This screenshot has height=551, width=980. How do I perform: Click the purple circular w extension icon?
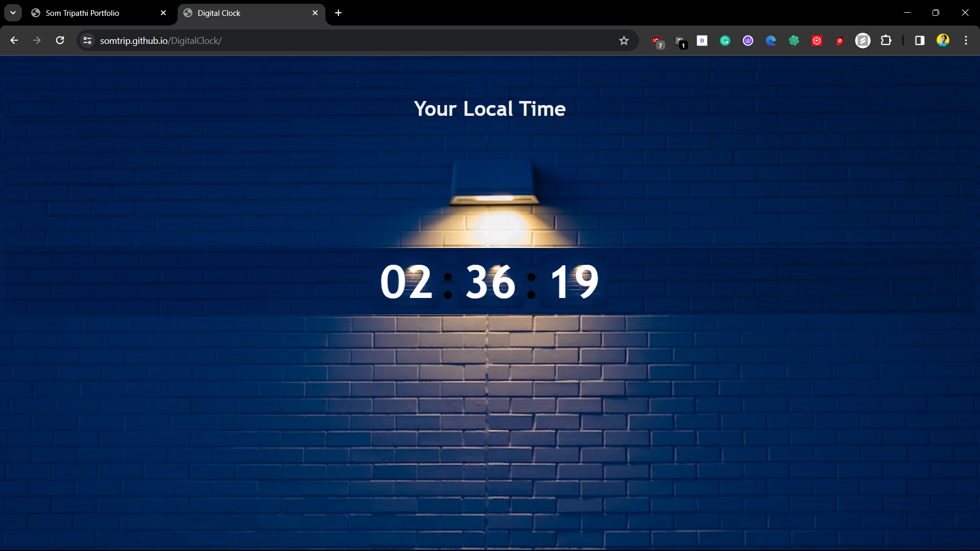tap(748, 41)
